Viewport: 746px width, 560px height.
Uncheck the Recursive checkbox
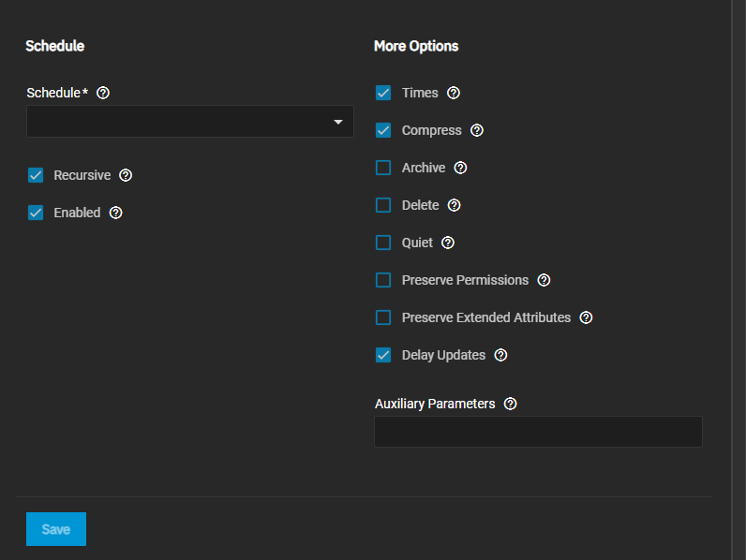coord(36,175)
